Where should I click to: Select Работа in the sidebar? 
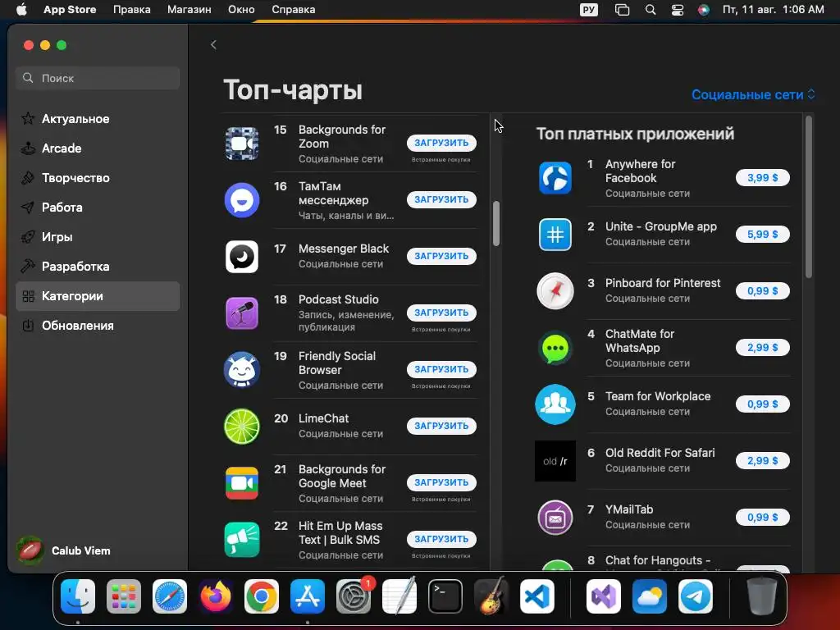pyautogui.click(x=98, y=208)
